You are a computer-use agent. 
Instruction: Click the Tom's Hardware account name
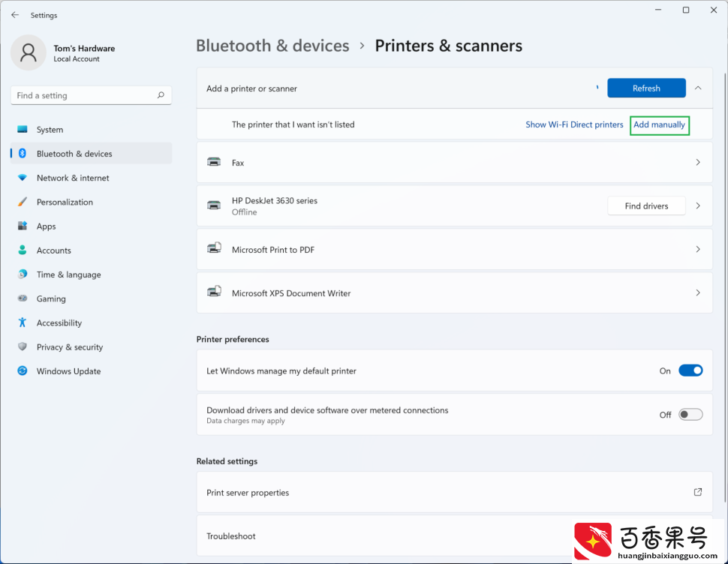84,48
